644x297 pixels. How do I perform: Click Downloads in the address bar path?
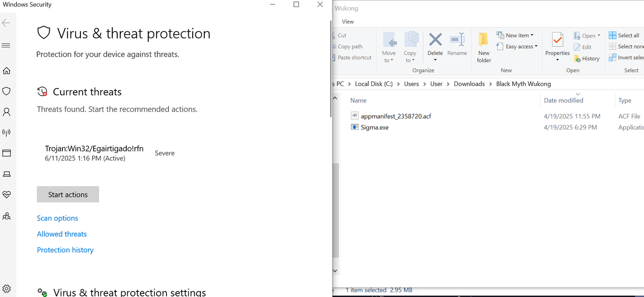click(469, 84)
